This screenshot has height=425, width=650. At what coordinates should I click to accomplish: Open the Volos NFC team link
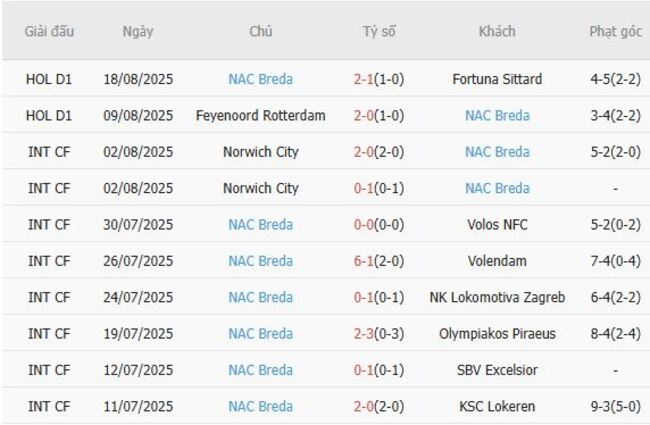[x=497, y=225]
